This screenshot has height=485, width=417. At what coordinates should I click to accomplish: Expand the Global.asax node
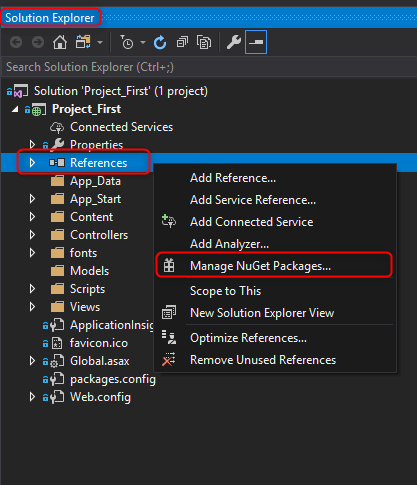click(32, 361)
